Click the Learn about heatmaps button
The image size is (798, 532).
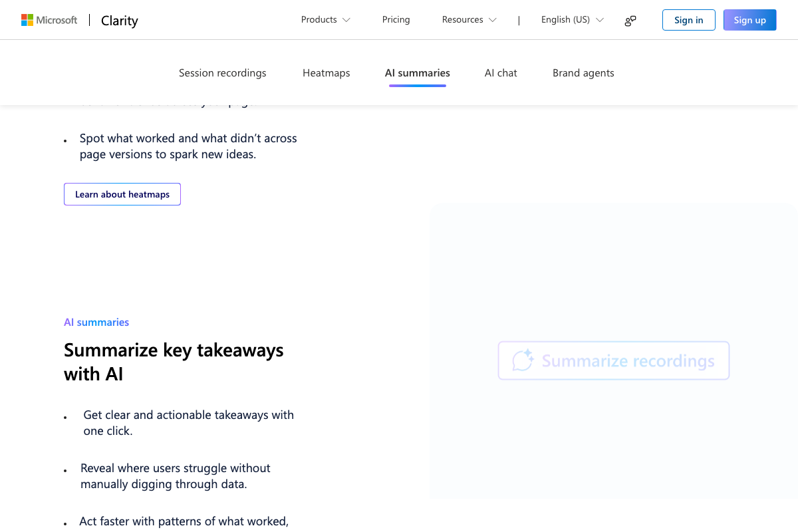[122, 194]
